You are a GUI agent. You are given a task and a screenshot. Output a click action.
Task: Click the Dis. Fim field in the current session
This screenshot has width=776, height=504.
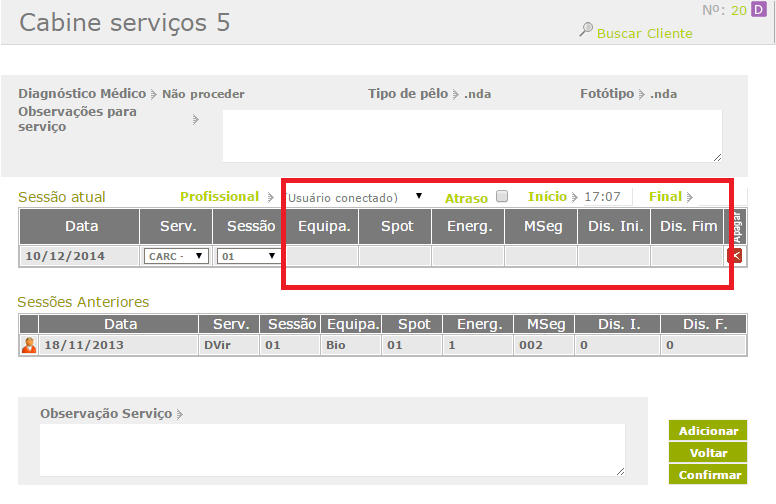click(686, 256)
